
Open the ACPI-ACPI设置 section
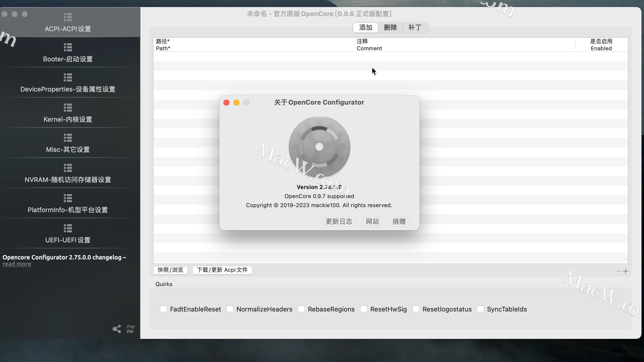point(67,22)
